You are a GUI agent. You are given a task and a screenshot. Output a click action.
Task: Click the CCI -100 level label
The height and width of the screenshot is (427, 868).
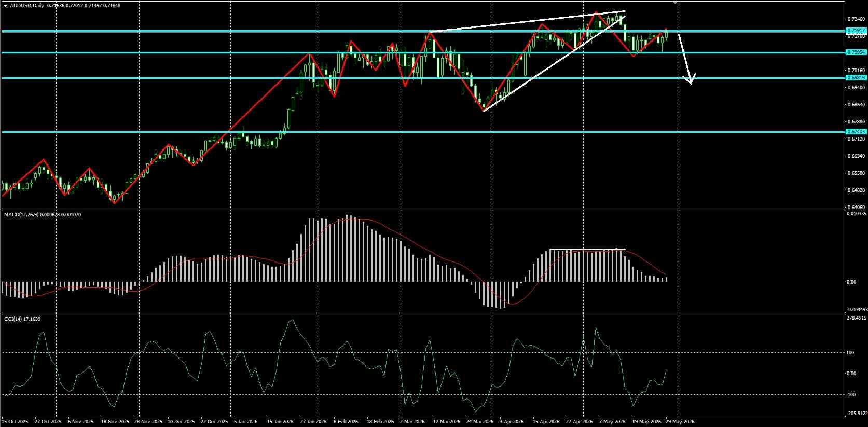coord(851,395)
